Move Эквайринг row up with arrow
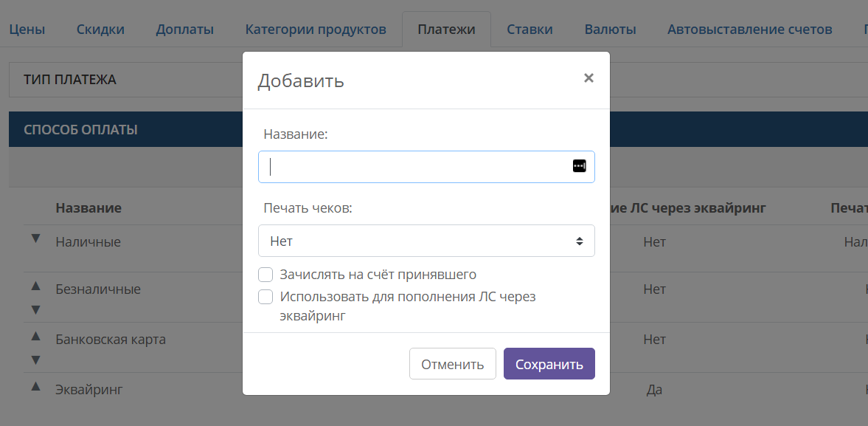 (35, 386)
